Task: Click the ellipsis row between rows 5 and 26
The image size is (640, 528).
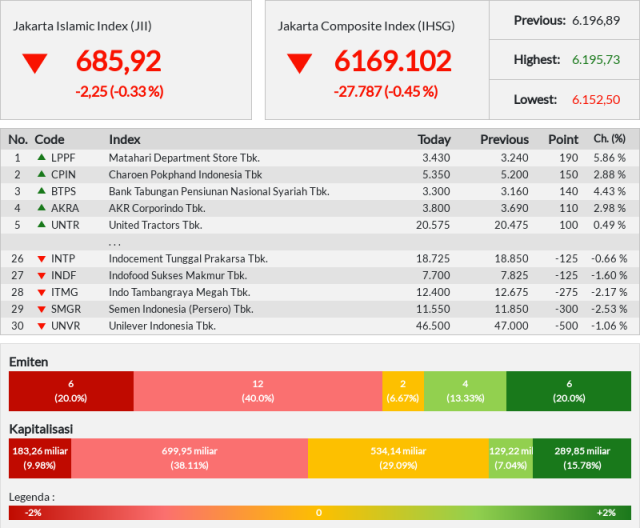Action: pyautogui.click(x=320, y=242)
